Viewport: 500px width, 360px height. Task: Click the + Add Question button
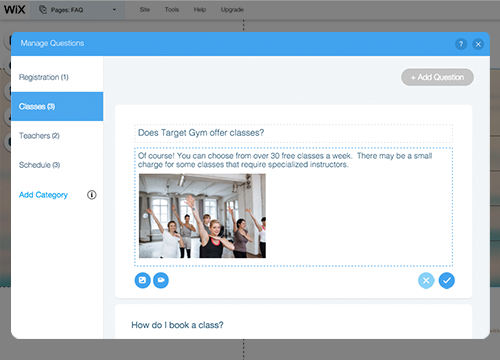tap(437, 77)
